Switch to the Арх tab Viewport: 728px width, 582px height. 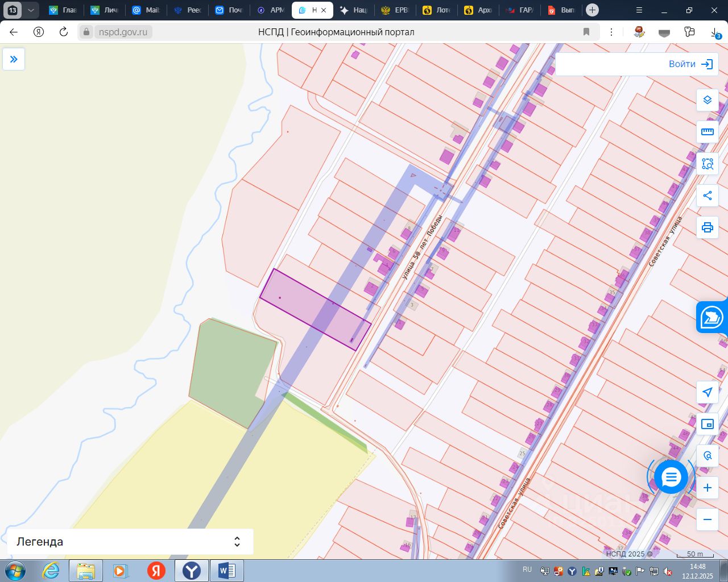[478, 10]
